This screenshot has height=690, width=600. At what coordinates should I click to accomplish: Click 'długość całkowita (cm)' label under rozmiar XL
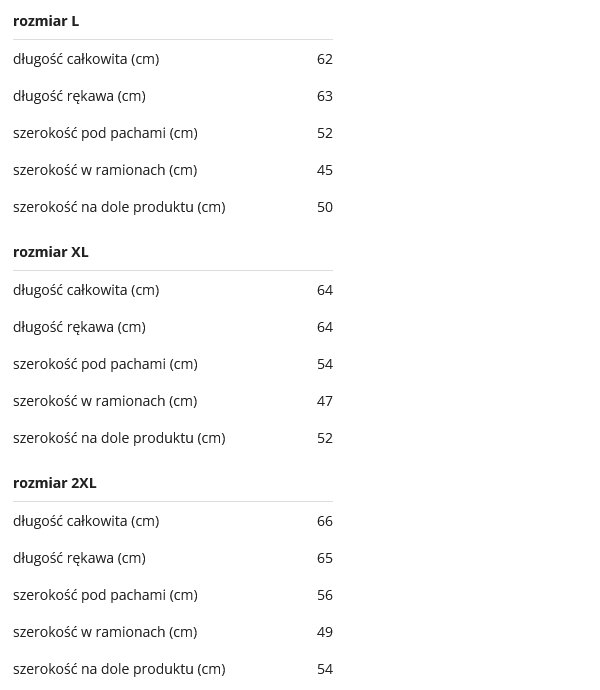[x=86, y=290]
